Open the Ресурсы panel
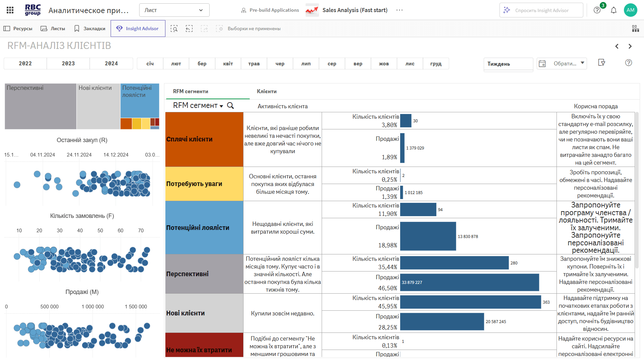The width and height of the screenshot is (644, 362). point(18,28)
